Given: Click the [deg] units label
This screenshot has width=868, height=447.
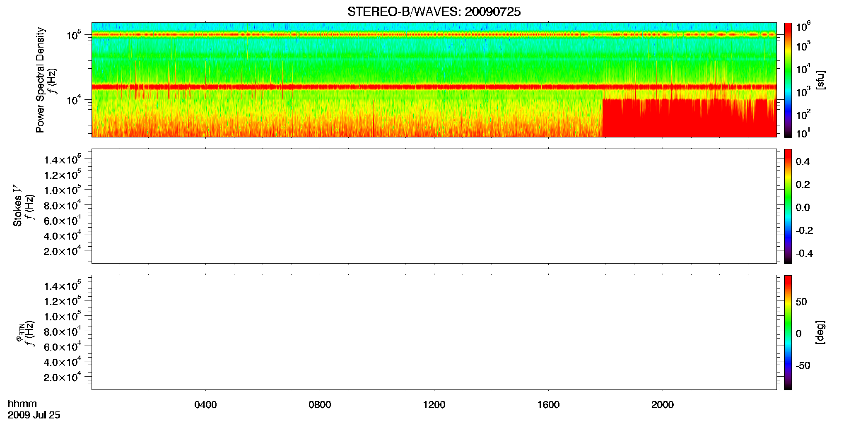Looking at the screenshot, I should (x=820, y=332).
